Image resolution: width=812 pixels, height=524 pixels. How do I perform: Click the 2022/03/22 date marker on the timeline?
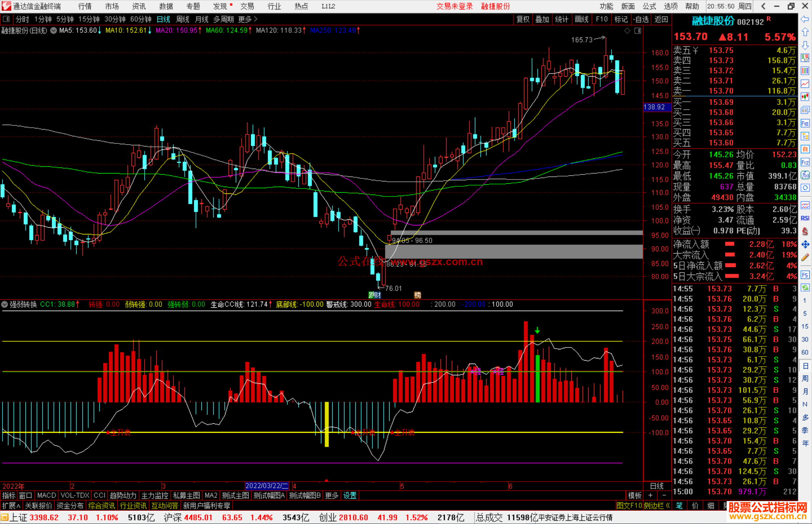coord(267,486)
